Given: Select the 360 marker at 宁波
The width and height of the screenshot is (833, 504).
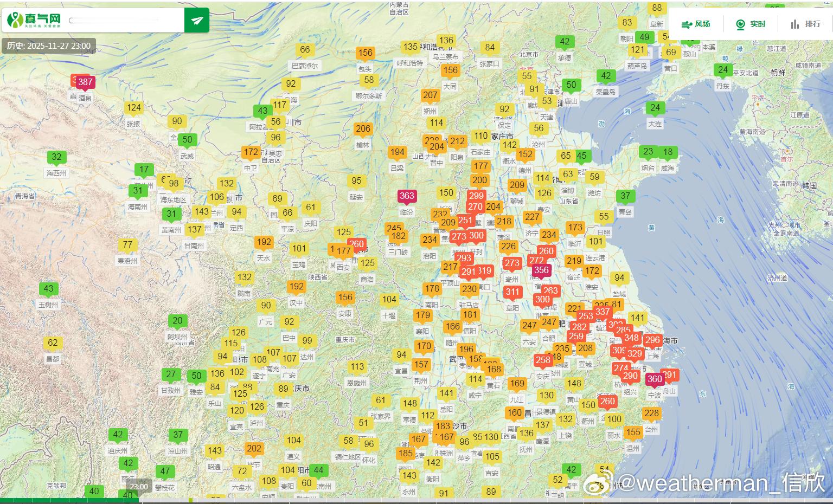Looking at the screenshot, I should 655,379.
